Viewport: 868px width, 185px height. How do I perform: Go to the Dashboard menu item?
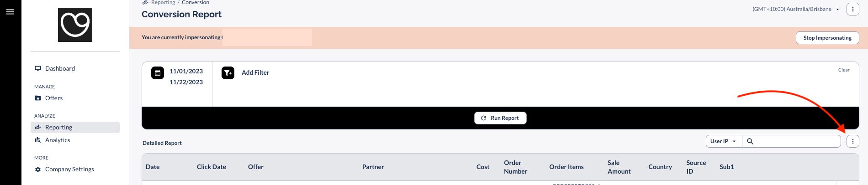tap(60, 68)
